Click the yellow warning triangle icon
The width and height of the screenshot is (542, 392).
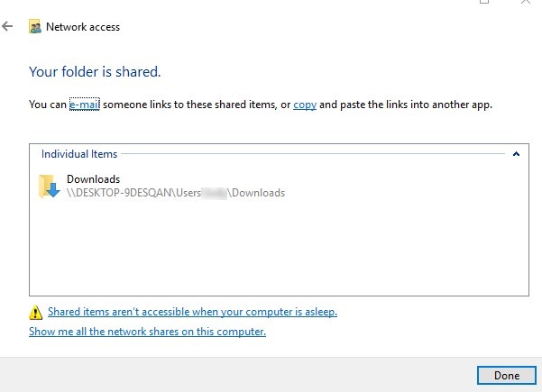pos(35,313)
